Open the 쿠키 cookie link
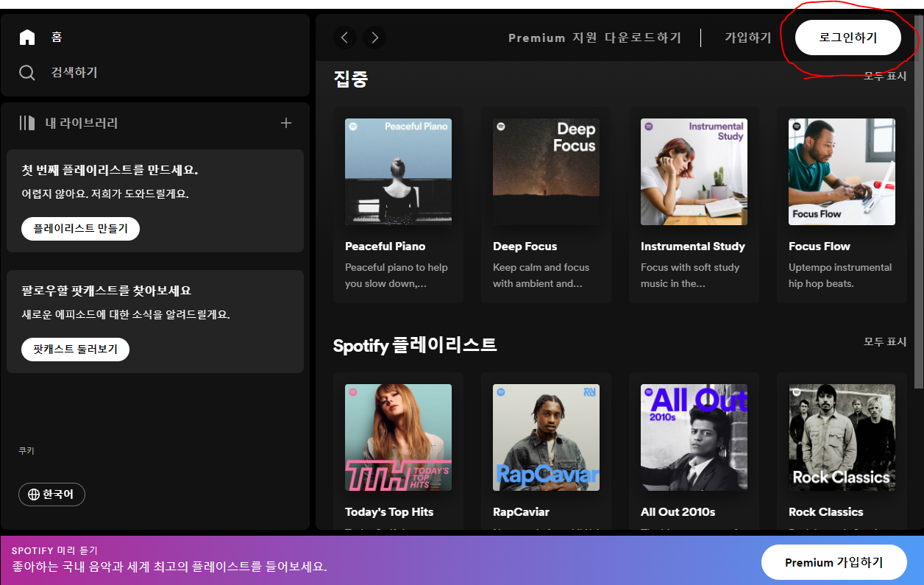Image resolution: width=924 pixels, height=585 pixels. [x=26, y=451]
